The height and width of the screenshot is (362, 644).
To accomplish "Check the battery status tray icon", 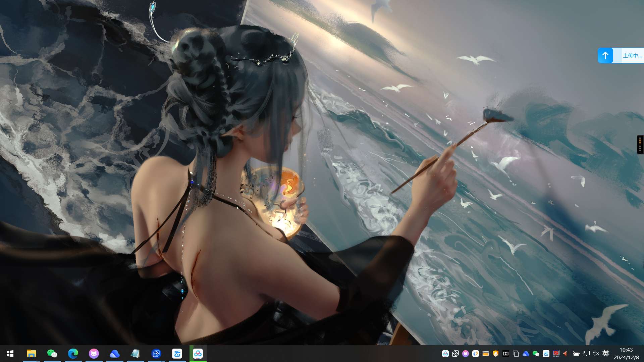I will 576,354.
